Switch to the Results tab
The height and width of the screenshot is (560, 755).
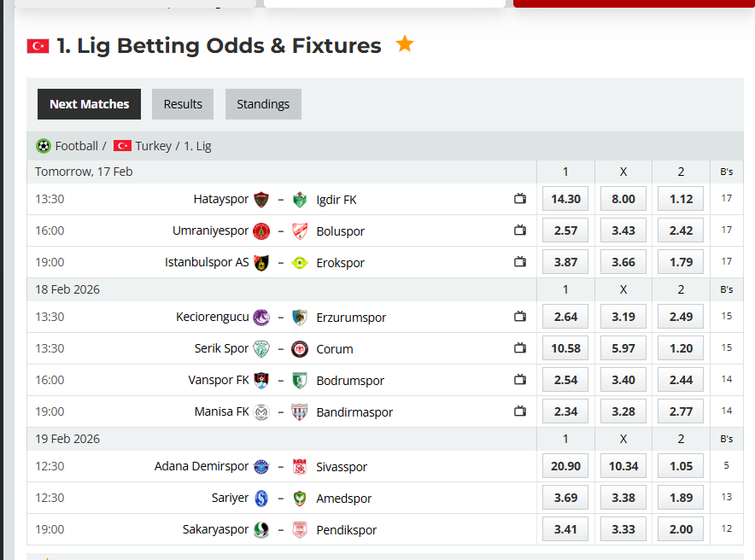pyautogui.click(x=182, y=103)
